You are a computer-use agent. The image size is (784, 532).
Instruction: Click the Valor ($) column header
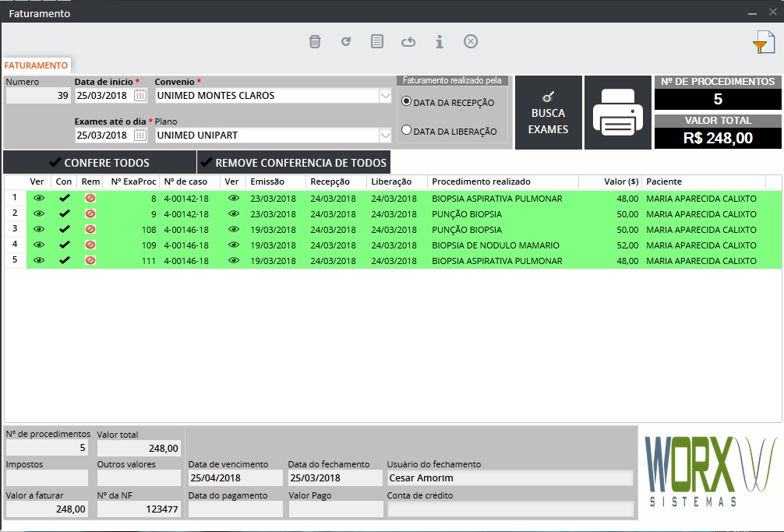coord(610,181)
